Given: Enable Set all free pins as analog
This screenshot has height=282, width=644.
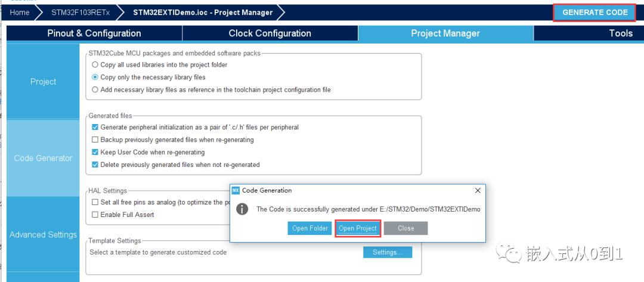Looking at the screenshot, I should click(95, 202).
